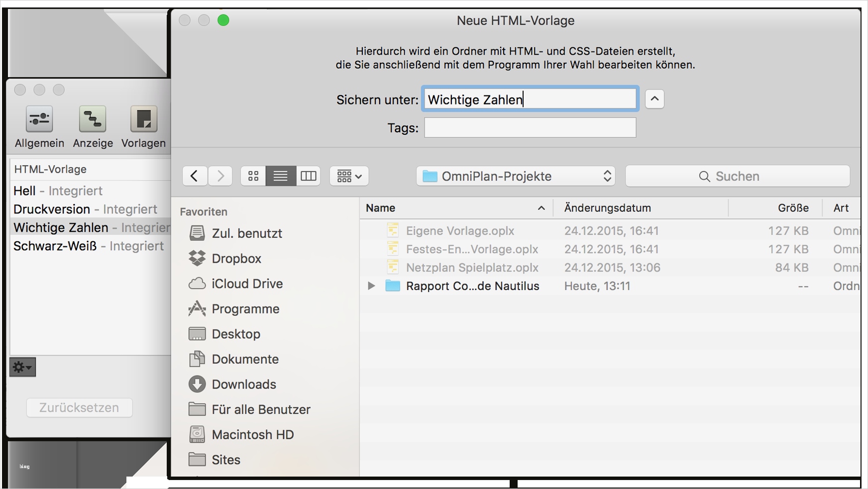The width and height of the screenshot is (868, 489).
Task: Open the Allgemein preferences pane
Action: pyautogui.click(x=39, y=126)
